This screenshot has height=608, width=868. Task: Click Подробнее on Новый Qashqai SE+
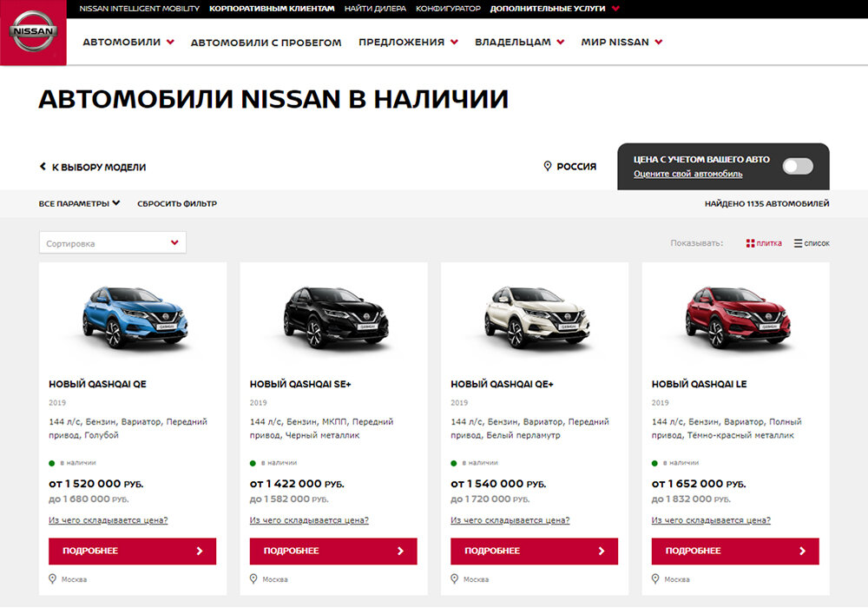[333, 551]
